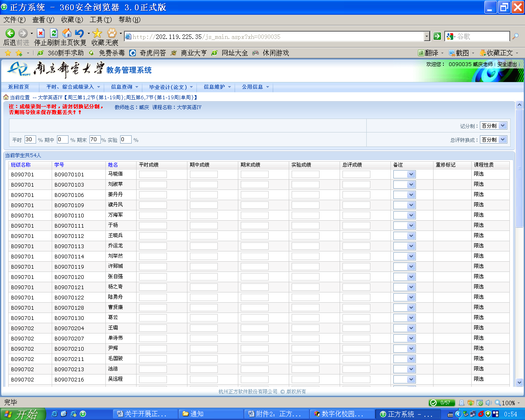Sort by 学号 column header
This screenshot has width=525, height=420.
[x=59, y=165]
